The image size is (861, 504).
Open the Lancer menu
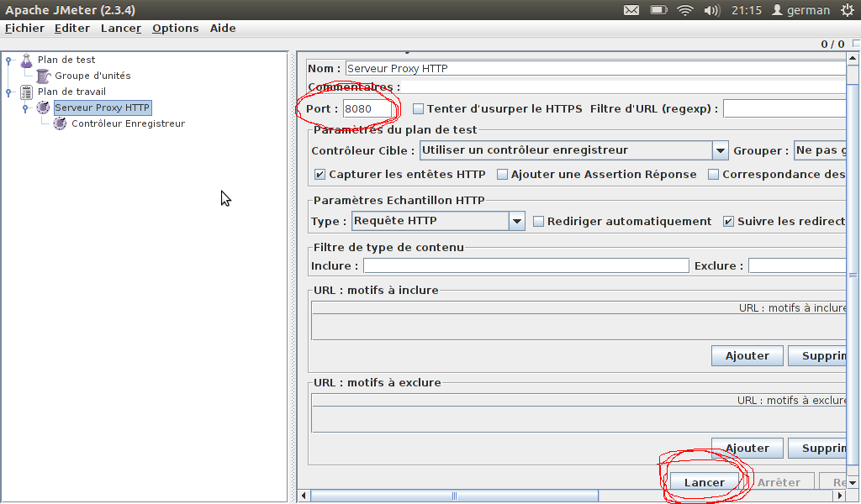click(121, 28)
